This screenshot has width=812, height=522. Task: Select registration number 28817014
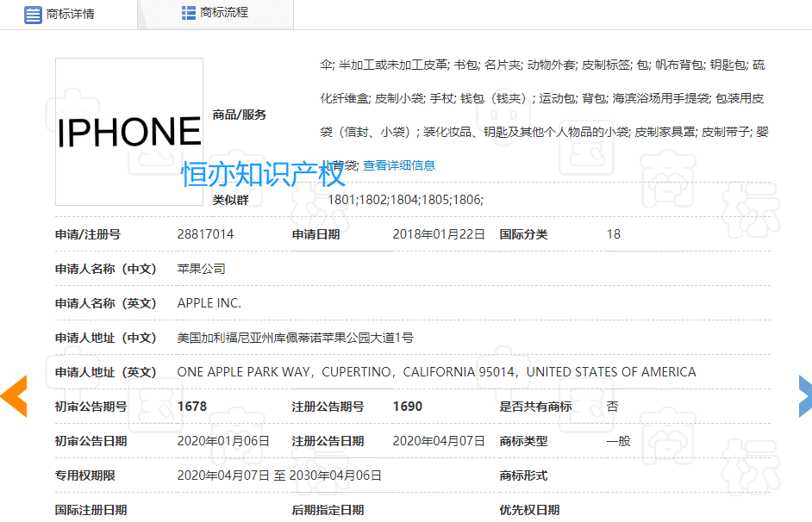(x=206, y=234)
